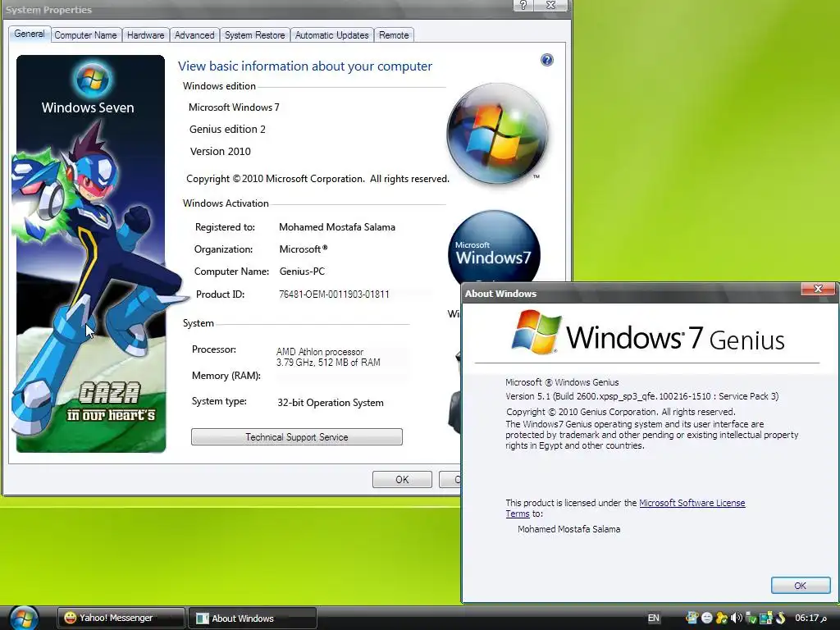This screenshot has height=630, width=840.
Task: Click the Gaza anime sidebar image
Action: click(90, 254)
